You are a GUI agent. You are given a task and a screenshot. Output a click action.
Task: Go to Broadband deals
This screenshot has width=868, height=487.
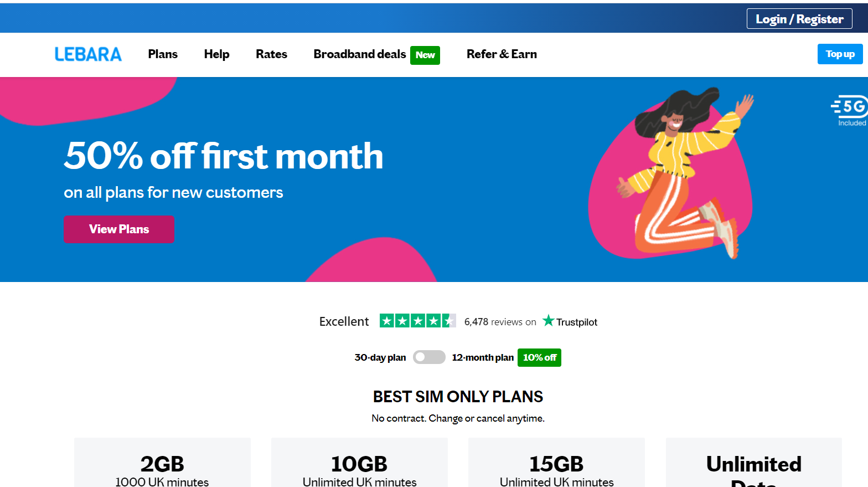point(360,54)
